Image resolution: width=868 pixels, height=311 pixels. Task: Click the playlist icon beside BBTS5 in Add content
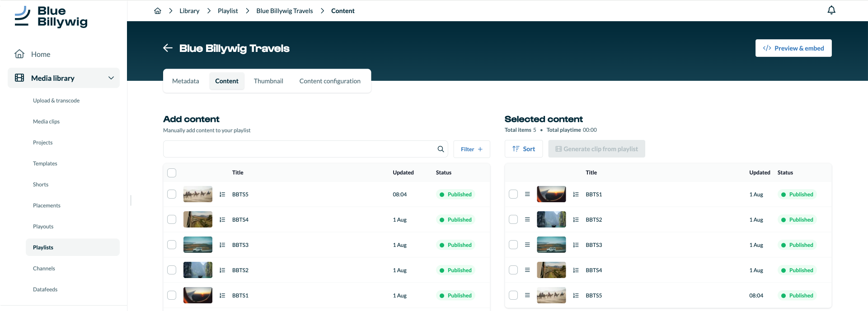222,195
